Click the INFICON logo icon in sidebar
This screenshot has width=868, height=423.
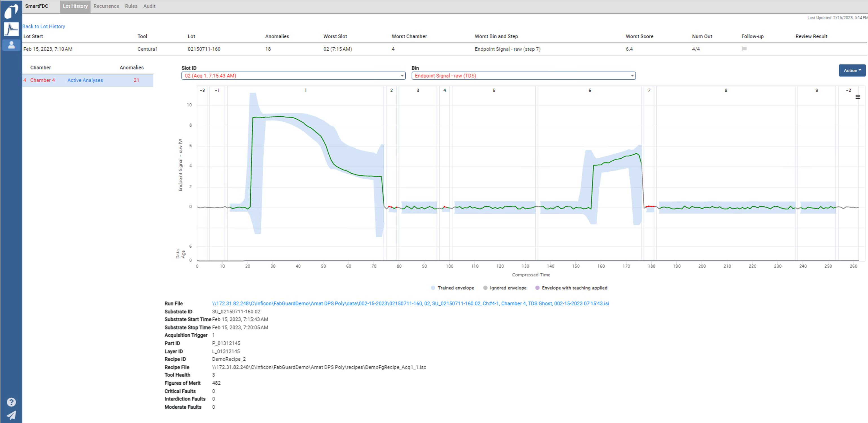click(11, 11)
